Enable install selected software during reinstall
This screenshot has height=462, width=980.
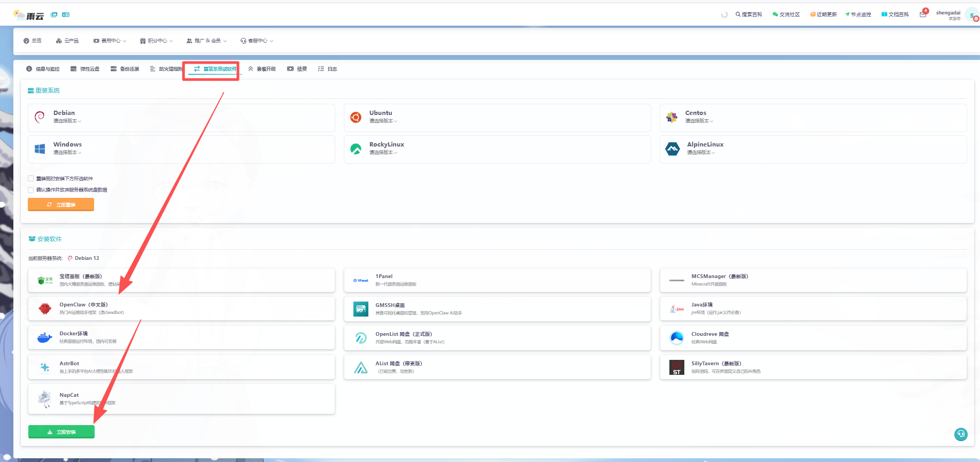[31, 179]
